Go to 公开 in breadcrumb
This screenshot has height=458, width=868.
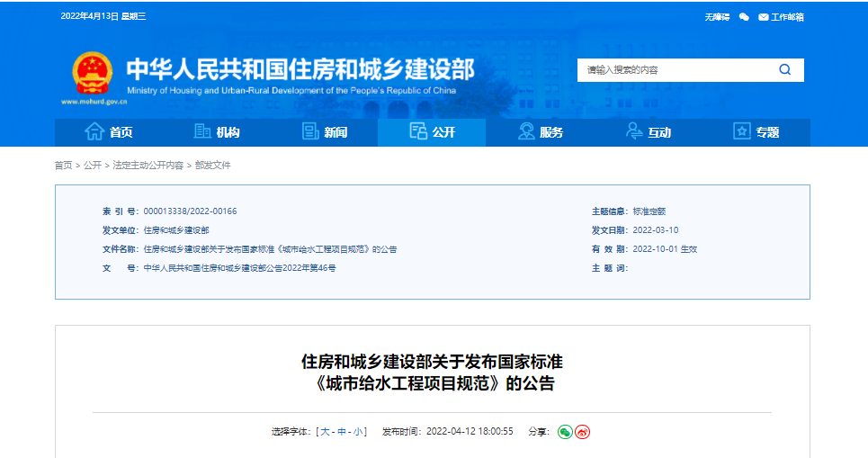click(93, 165)
